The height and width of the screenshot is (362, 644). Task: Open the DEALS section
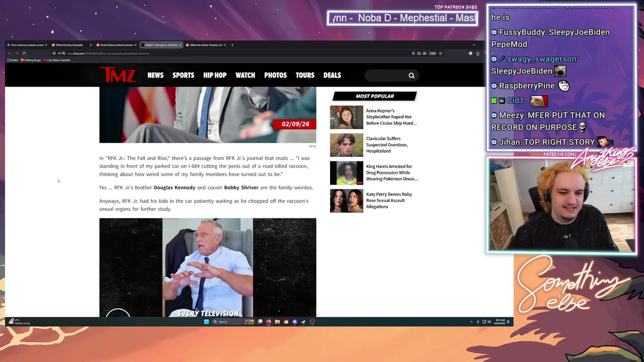[332, 75]
